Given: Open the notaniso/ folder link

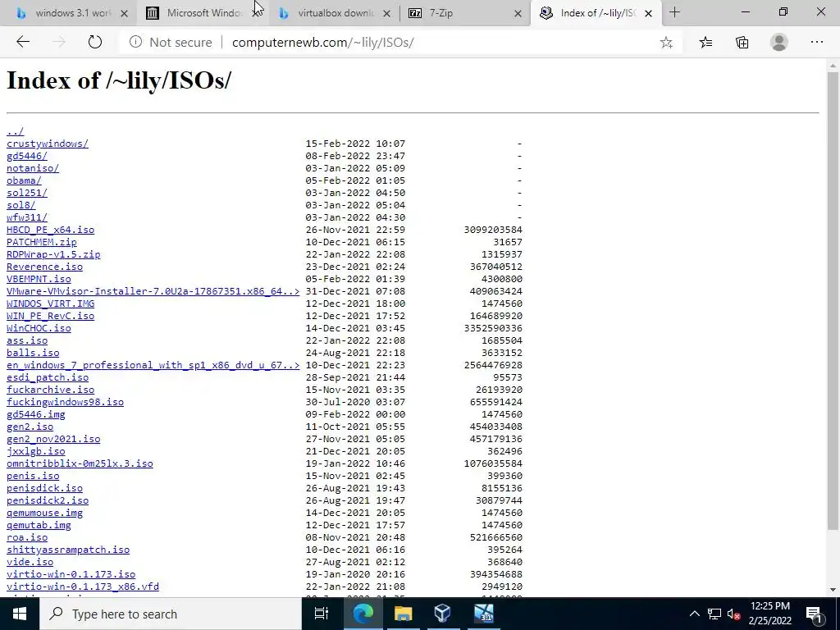Looking at the screenshot, I should (33, 168).
